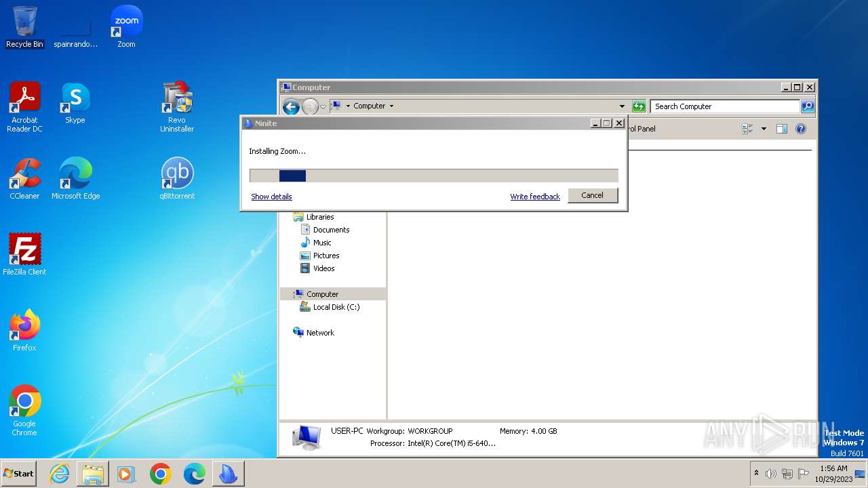The width and height of the screenshot is (868, 488).
Task: Cancel the Ninite installation
Action: 592,195
